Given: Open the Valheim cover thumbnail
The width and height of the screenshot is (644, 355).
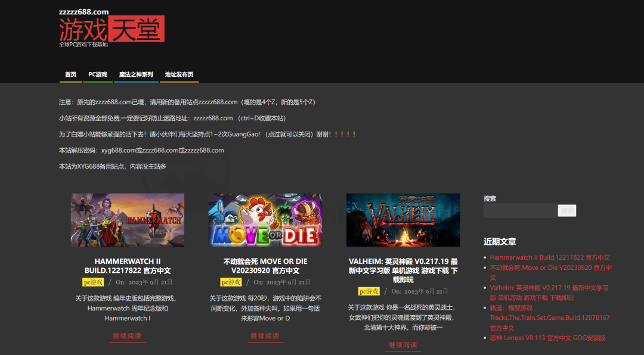Looking at the screenshot, I should (403, 220).
